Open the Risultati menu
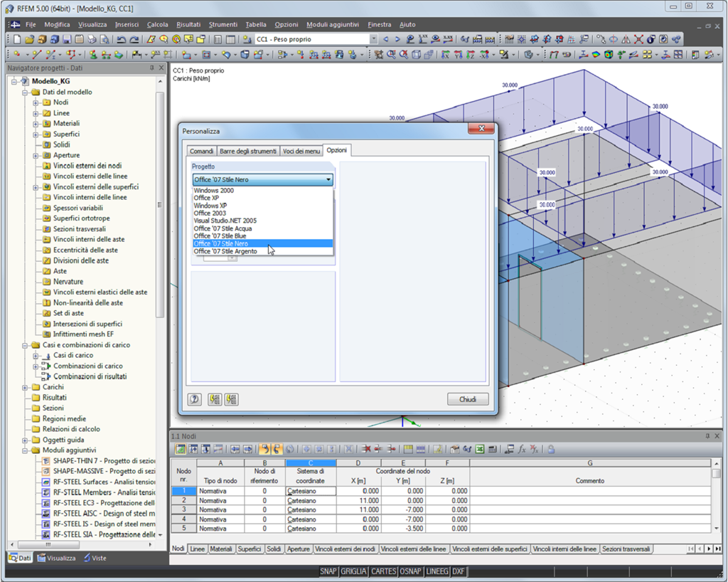 click(188, 25)
